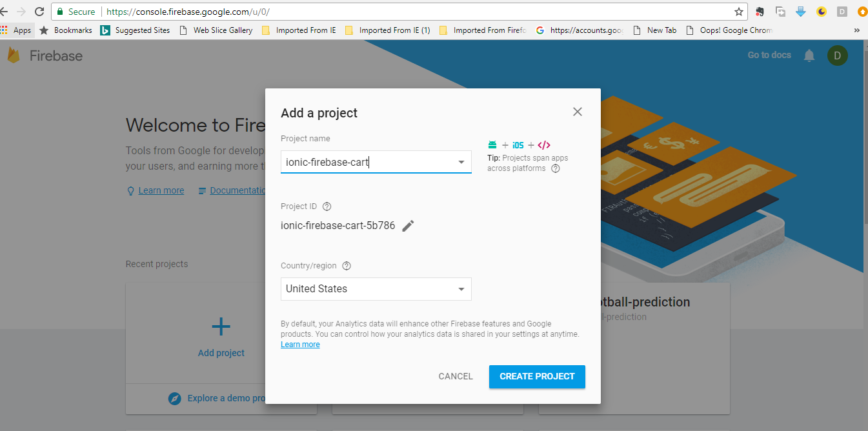Click Explore a demo project
Image resolution: width=868 pixels, height=431 pixels.
click(x=226, y=398)
